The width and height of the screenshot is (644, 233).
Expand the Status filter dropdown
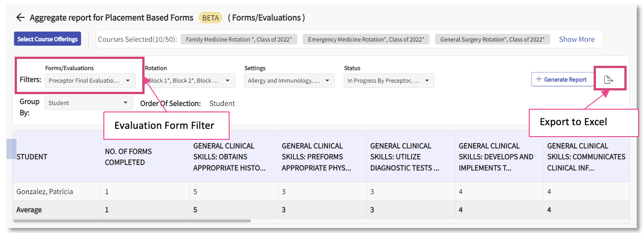(388, 81)
